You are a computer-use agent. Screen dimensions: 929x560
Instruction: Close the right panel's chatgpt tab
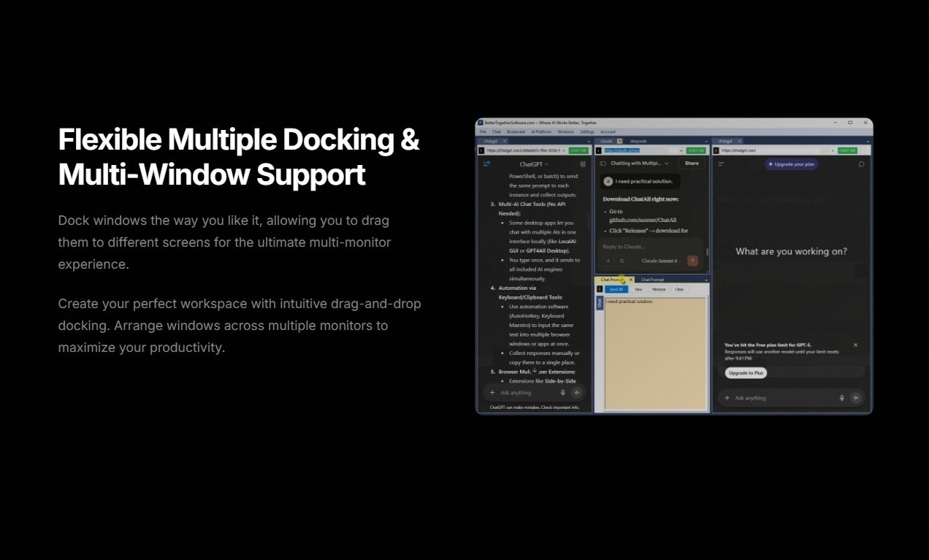pos(739,141)
